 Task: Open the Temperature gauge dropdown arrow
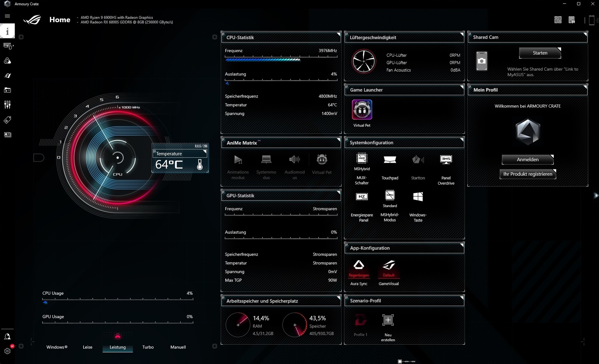(x=205, y=152)
